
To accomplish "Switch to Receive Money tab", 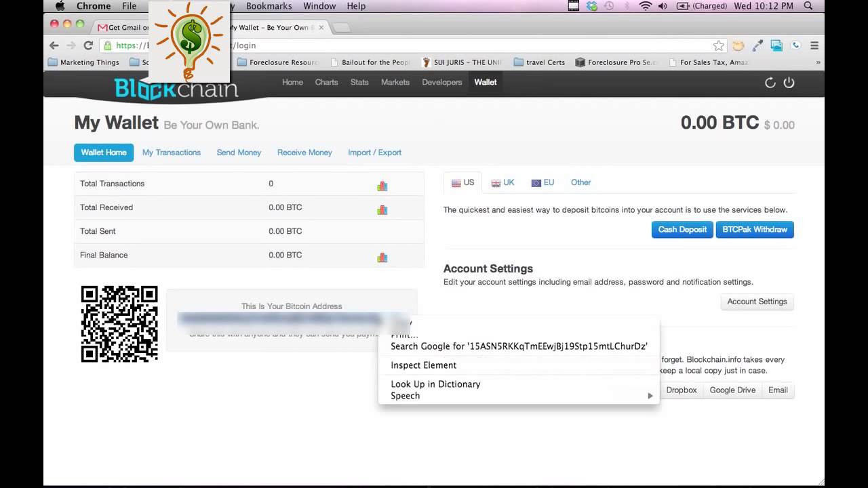I will tap(304, 152).
